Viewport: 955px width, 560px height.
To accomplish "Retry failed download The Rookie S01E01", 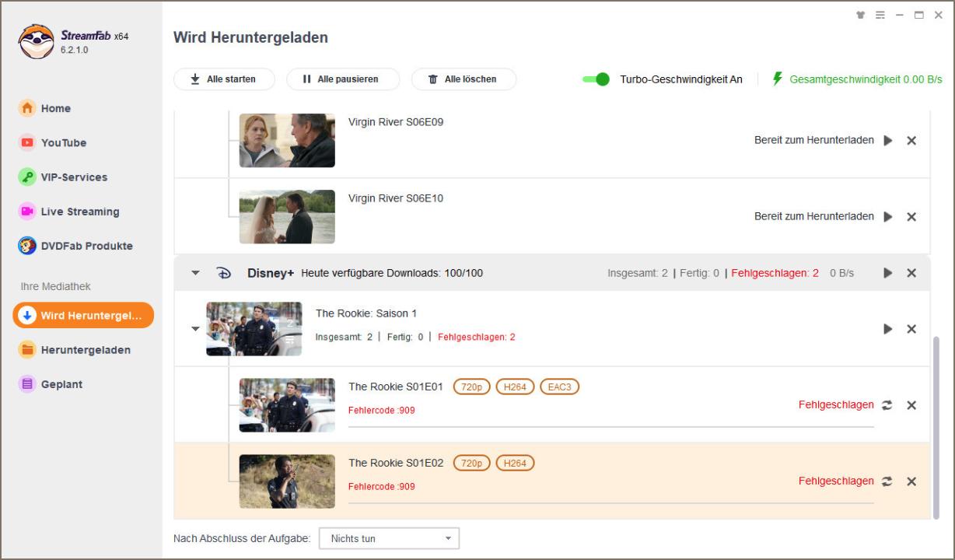I will (887, 405).
